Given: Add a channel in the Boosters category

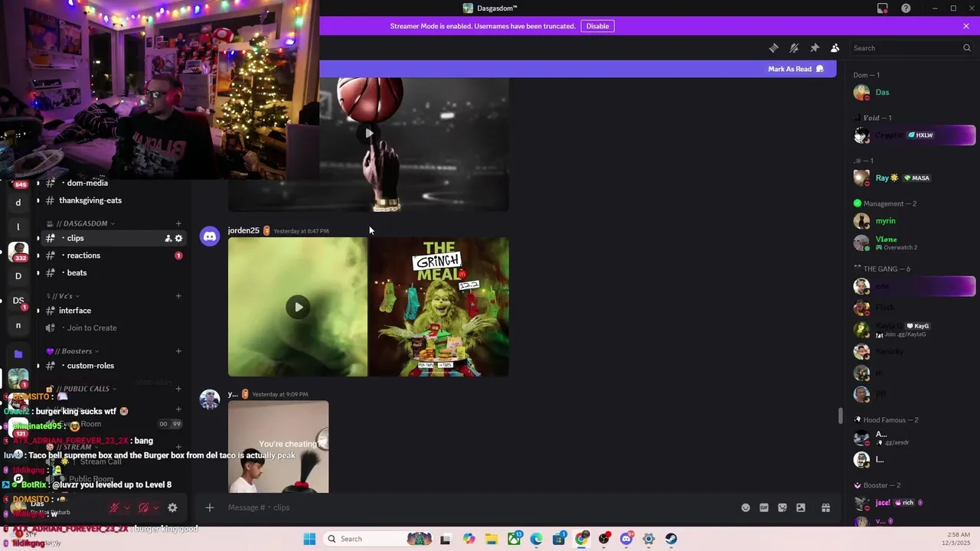Looking at the screenshot, I should coord(178,351).
